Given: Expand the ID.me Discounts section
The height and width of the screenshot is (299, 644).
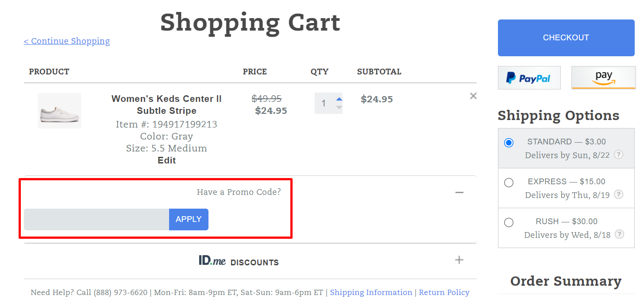Looking at the screenshot, I should coord(459,260).
